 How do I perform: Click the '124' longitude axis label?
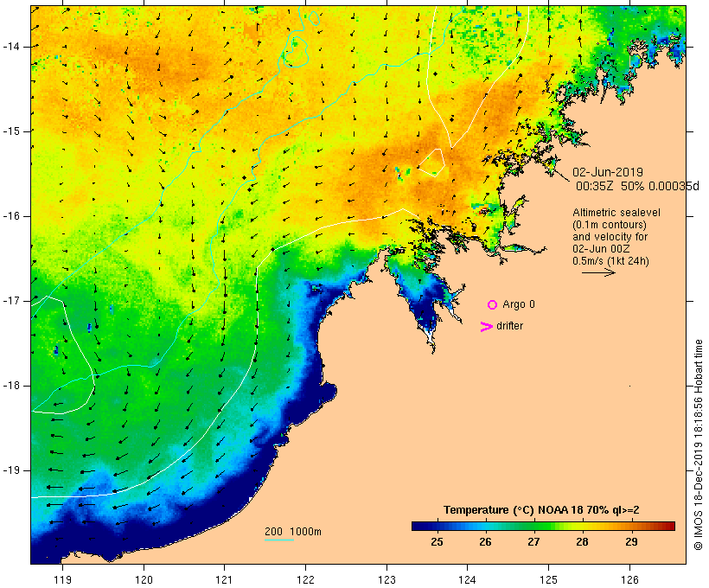pyautogui.click(x=467, y=580)
